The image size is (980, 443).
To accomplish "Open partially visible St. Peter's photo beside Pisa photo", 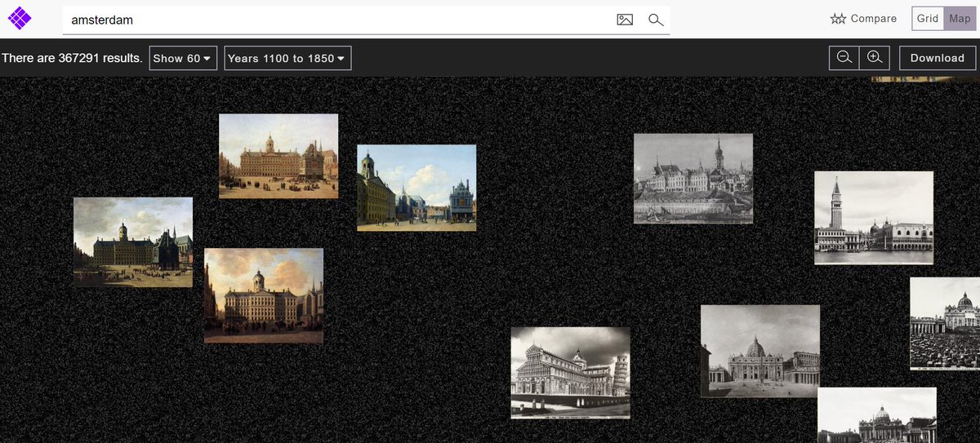I will click(877, 415).
